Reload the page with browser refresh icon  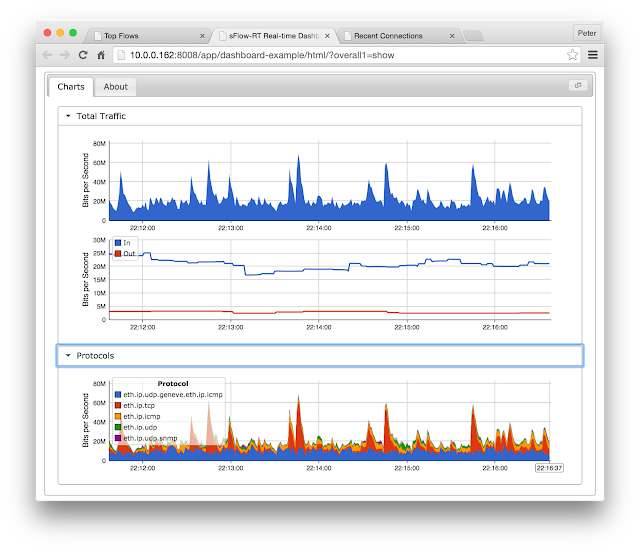point(83,55)
